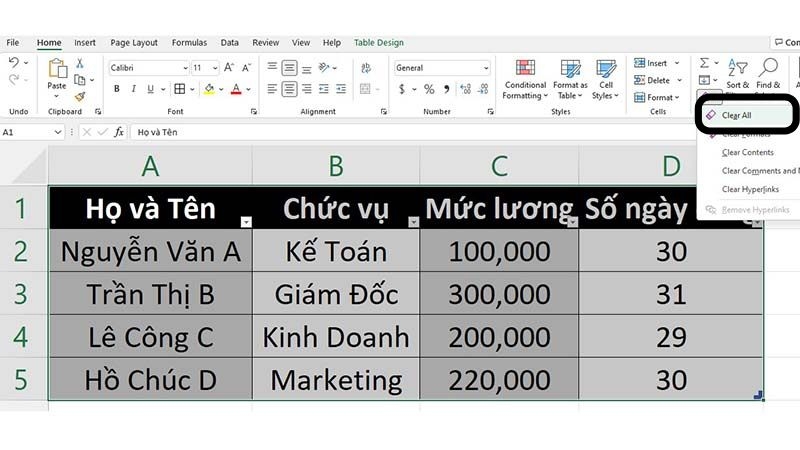Screen dimensions: 800x450
Task: Switch to the Page Layout tab
Action: pos(134,43)
